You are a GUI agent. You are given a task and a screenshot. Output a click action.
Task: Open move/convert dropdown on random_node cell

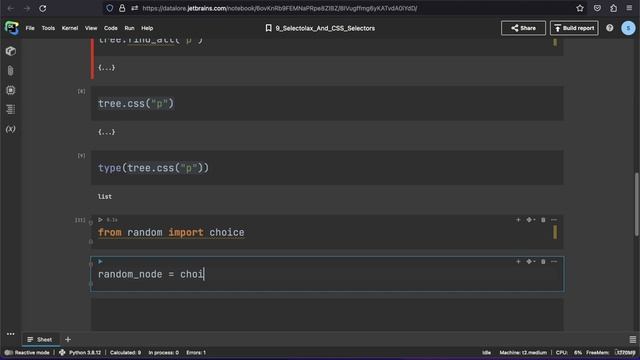[530, 261]
